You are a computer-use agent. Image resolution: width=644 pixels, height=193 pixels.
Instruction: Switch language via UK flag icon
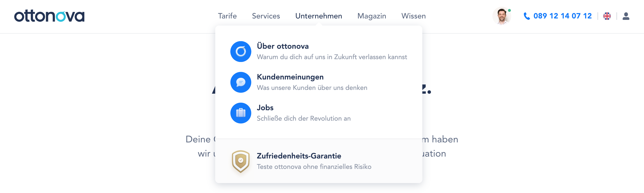click(607, 16)
